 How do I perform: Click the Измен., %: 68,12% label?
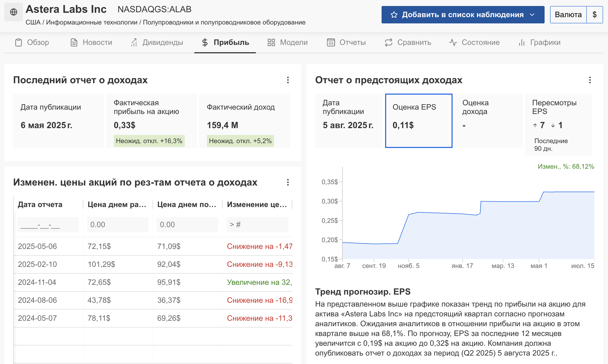pos(566,166)
